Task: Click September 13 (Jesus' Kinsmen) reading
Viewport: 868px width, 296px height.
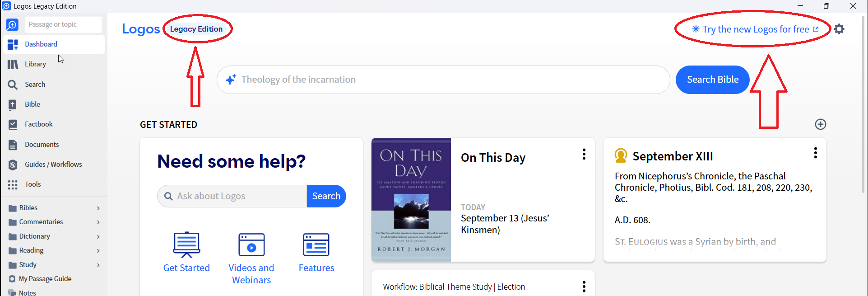Action: [x=505, y=224]
